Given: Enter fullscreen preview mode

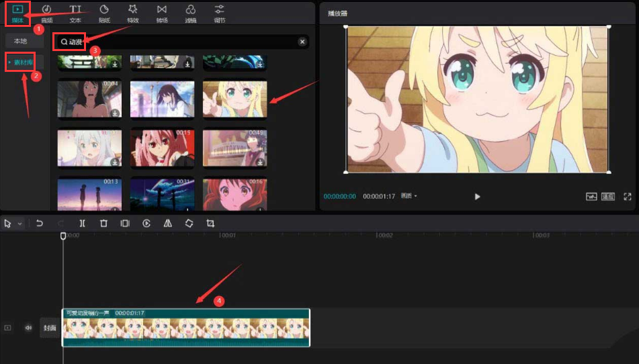Looking at the screenshot, I should coord(628,197).
